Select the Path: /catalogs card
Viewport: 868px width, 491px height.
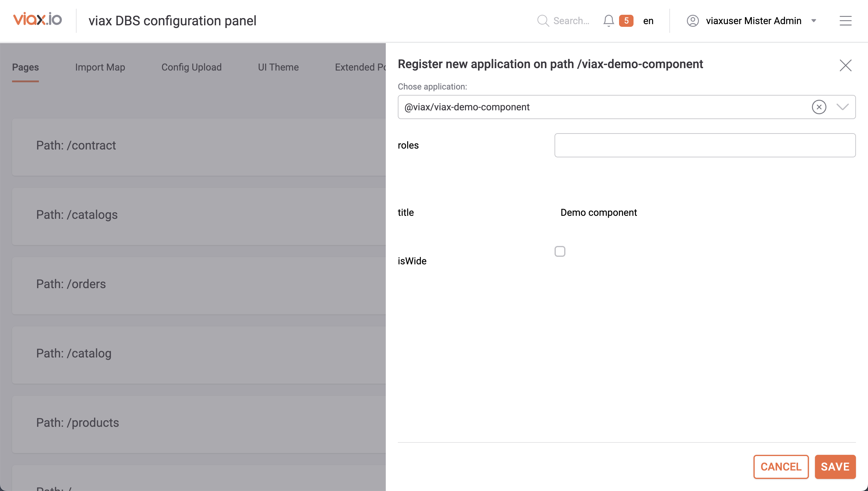click(199, 216)
